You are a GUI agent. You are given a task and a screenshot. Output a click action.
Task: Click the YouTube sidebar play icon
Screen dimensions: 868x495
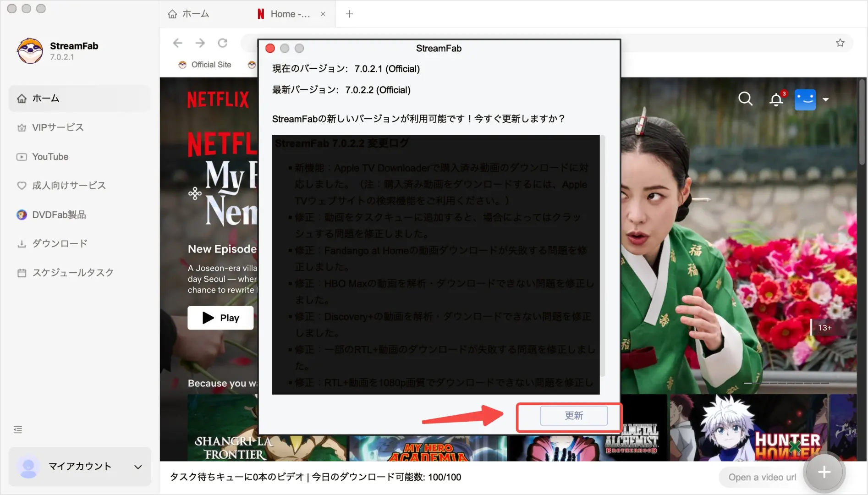click(x=22, y=157)
